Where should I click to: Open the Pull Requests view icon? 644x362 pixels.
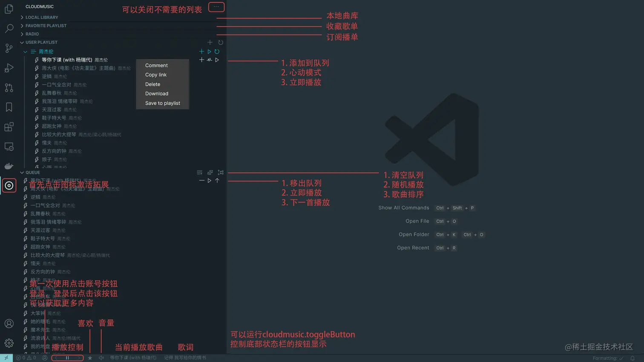coord(9,88)
